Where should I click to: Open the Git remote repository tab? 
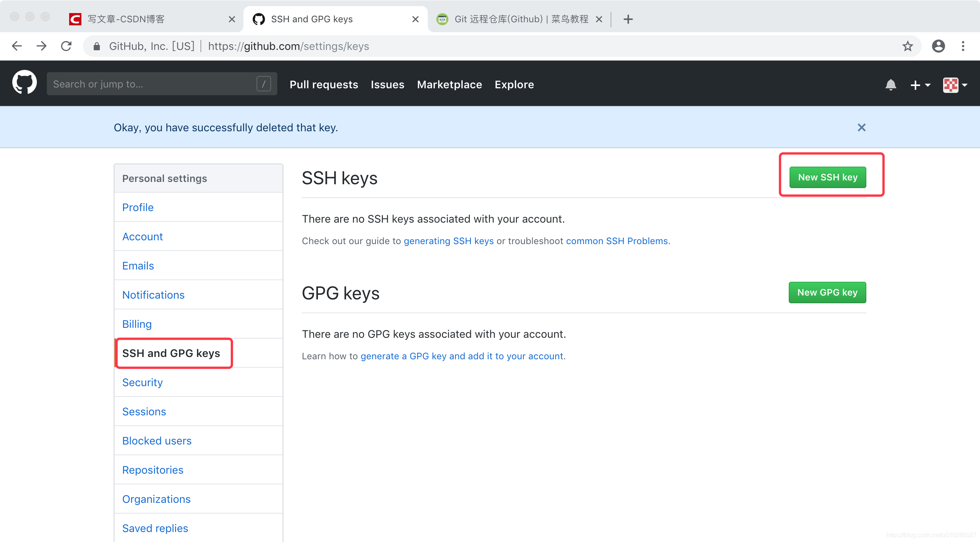(x=517, y=18)
